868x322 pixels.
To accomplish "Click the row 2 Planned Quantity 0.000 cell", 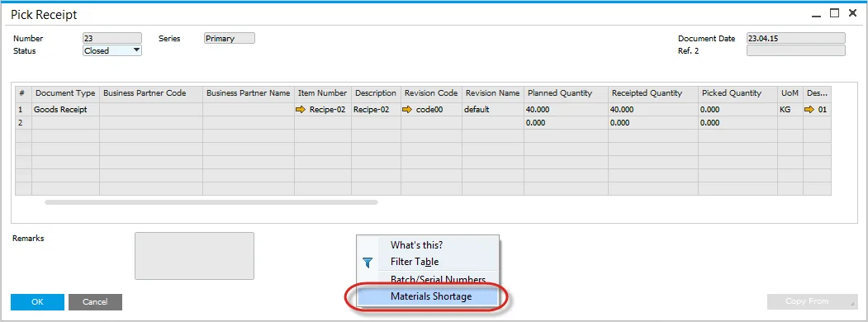I will [x=566, y=123].
